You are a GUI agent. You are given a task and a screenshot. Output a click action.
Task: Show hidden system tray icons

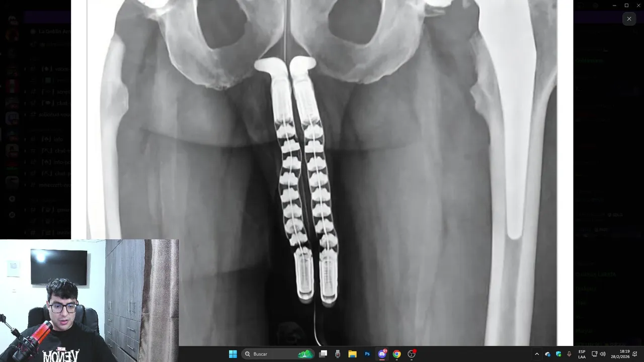pyautogui.click(x=536, y=354)
